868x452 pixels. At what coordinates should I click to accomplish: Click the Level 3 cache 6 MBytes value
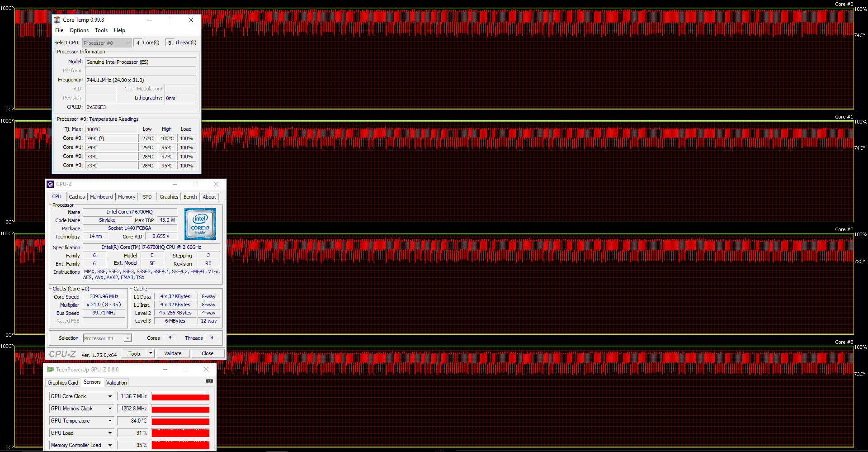(x=175, y=321)
